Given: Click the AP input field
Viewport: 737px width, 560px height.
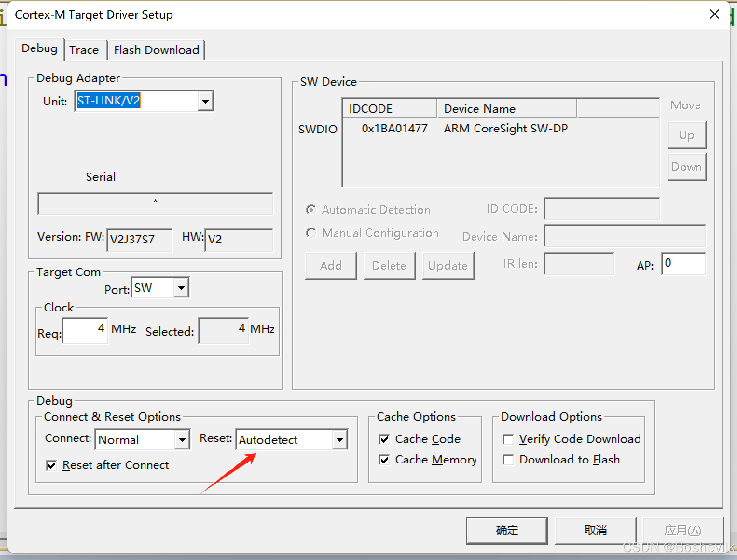Looking at the screenshot, I should coord(683,264).
